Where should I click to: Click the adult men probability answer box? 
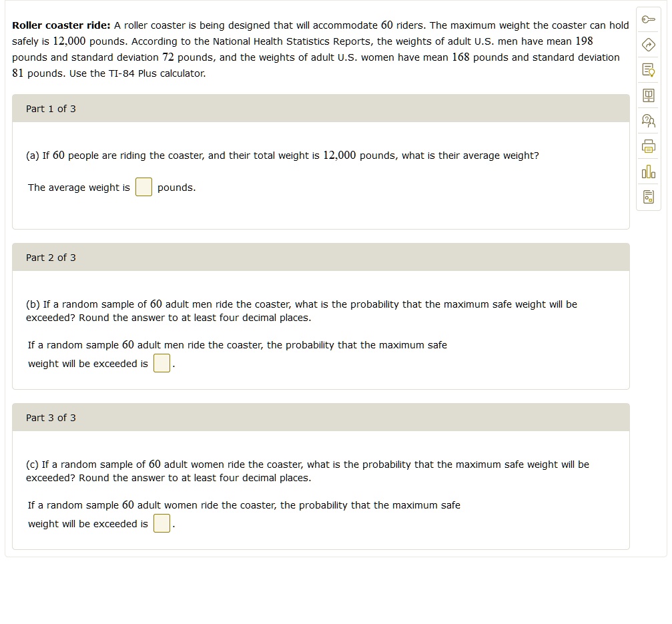161,364
